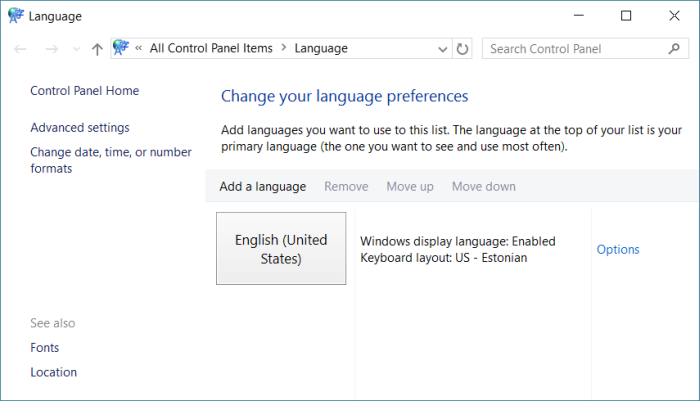Click the Language breadcrumb in the address bar
The height and width of the screenshot is (401, 700).
pos(321,48)
